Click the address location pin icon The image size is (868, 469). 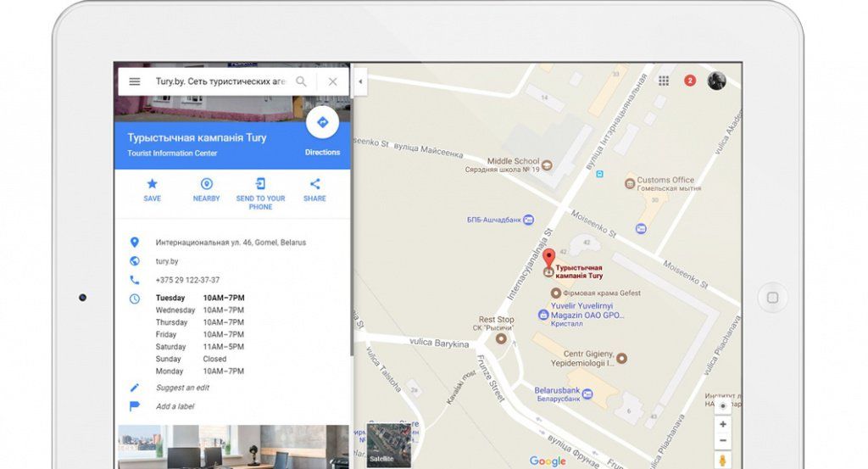pos(135,243)
